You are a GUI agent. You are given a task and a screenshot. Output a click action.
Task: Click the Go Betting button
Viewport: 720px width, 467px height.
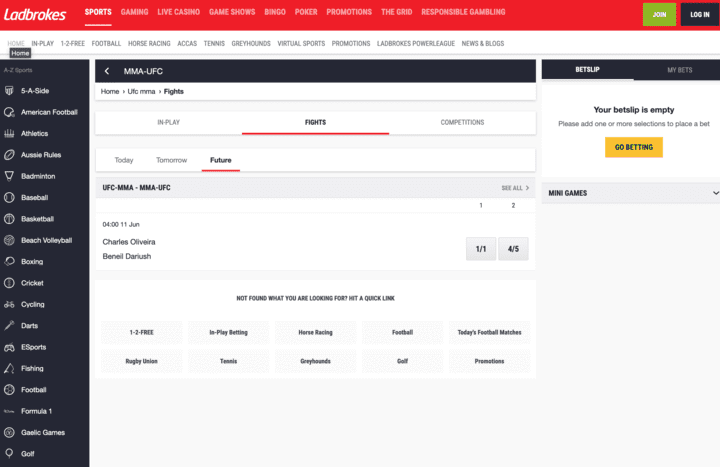click(x=634, y=147)
